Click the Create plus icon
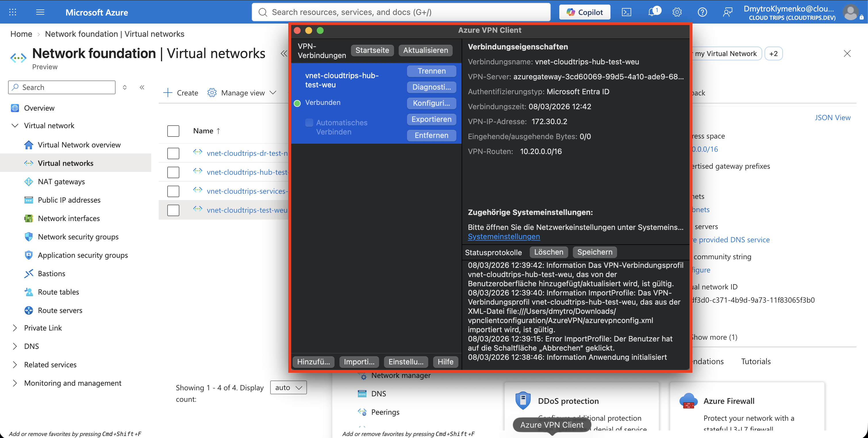868x438 pixels. pos(168,93)
